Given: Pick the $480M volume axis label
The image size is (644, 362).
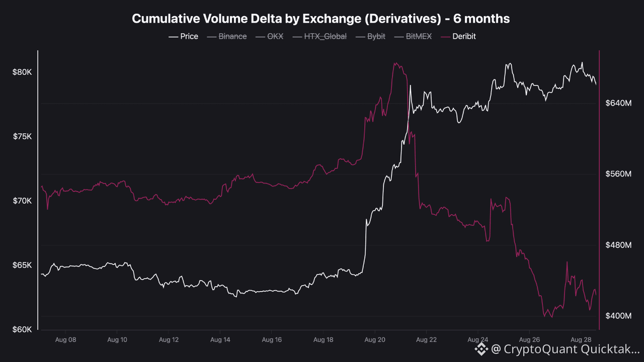Looking at the screenshot, I should coord(617,245).
